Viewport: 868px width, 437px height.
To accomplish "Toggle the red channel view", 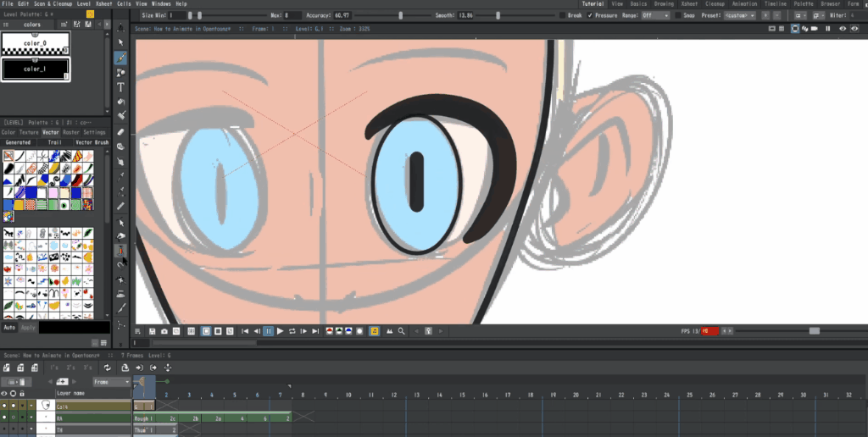I will pos(330,331).
